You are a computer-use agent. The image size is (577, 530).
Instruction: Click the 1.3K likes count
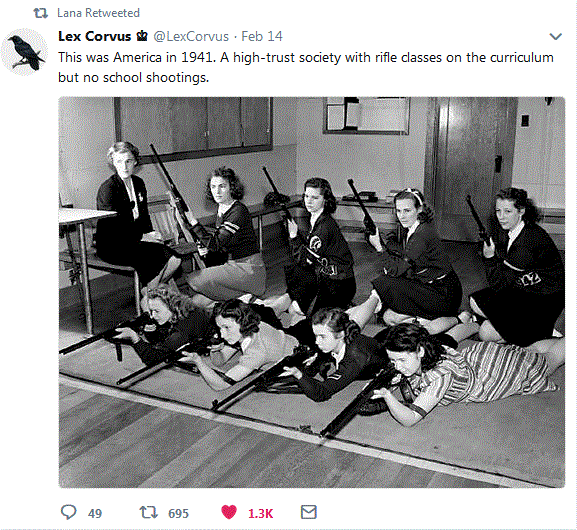click(260, 513)
